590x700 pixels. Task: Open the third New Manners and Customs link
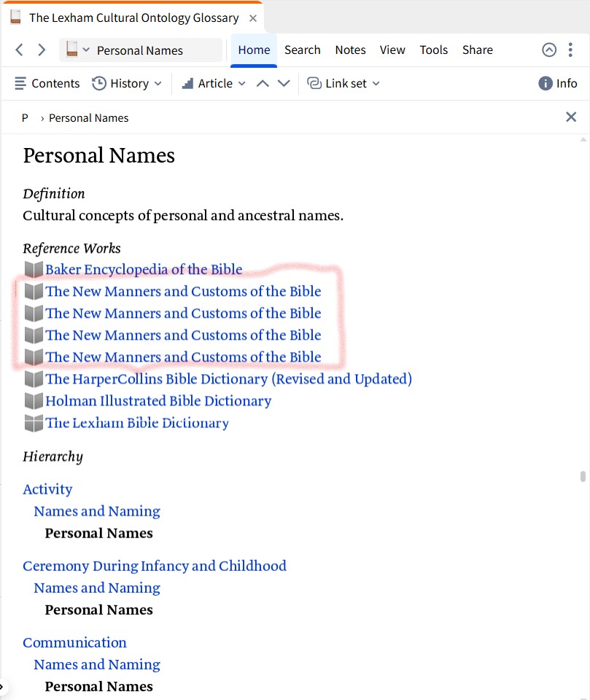[x=183, y=335]
